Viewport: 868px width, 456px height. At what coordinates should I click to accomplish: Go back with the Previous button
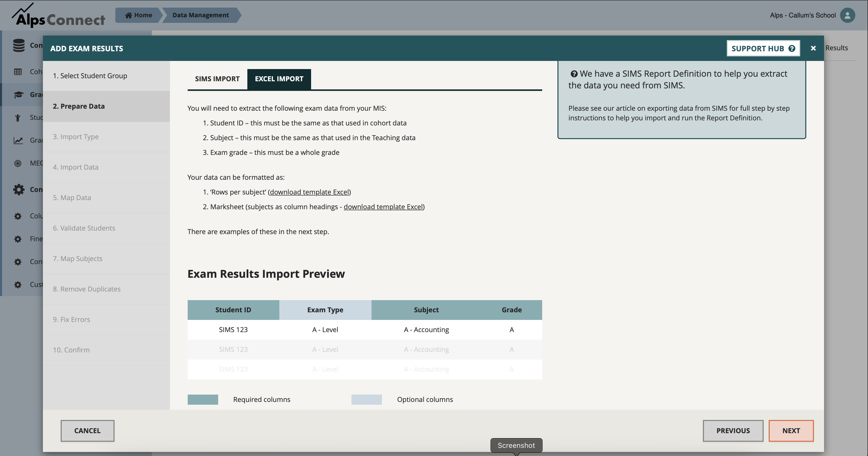[733, 431]
